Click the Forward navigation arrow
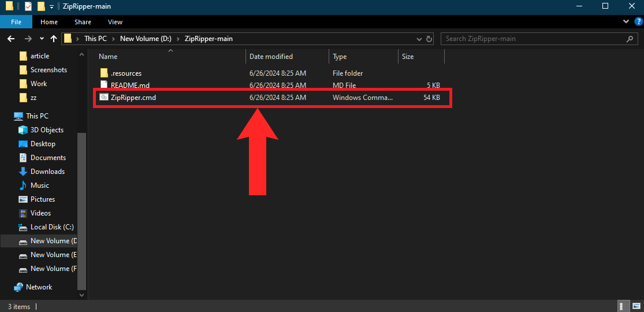Viewport: 644px width, 312px height. [28, 39]
